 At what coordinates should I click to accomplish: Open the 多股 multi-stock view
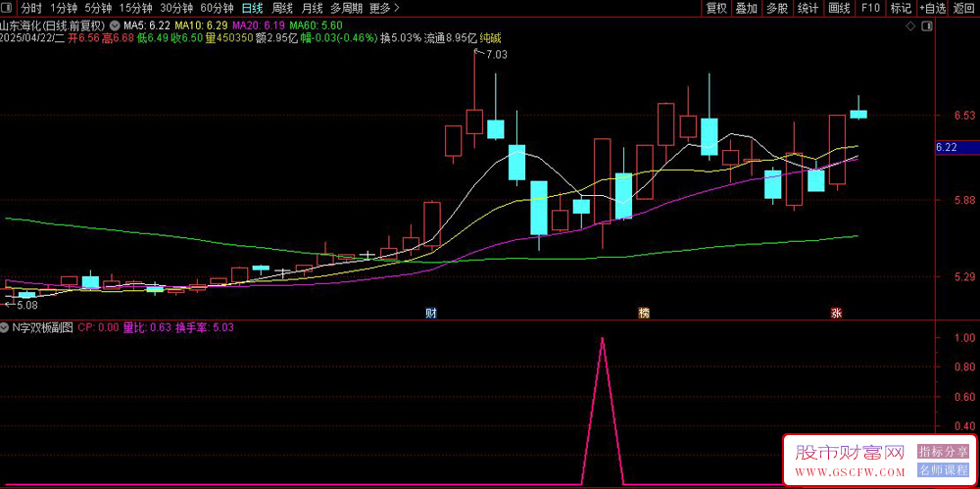coord(777,8)
